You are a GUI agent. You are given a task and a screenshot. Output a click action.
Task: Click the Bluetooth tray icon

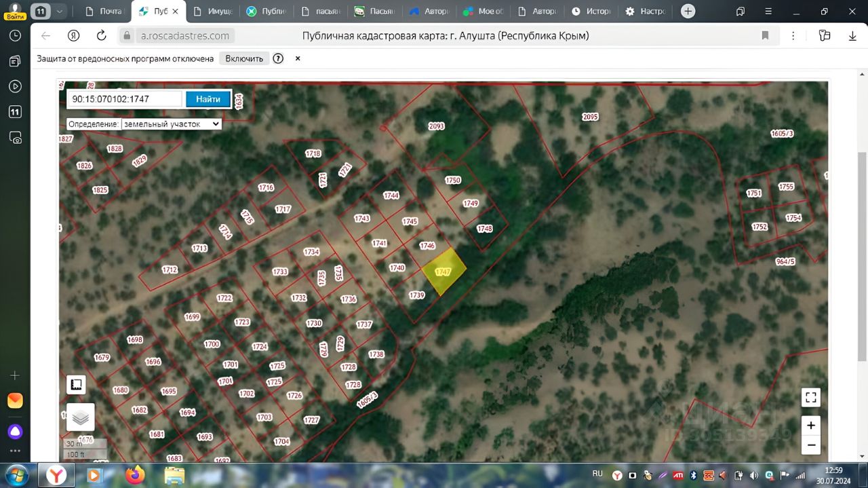pos(694,475)
